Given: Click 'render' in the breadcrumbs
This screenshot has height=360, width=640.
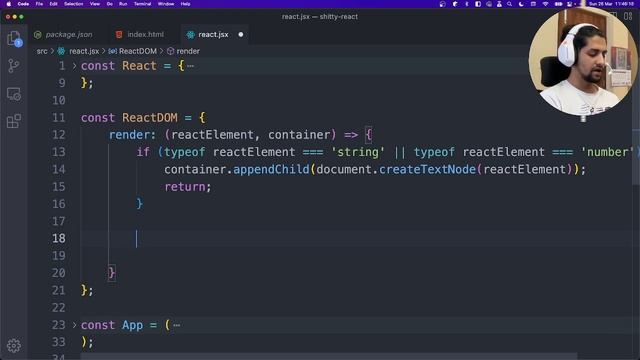Looking at the screenshot, I should point(188,51).
